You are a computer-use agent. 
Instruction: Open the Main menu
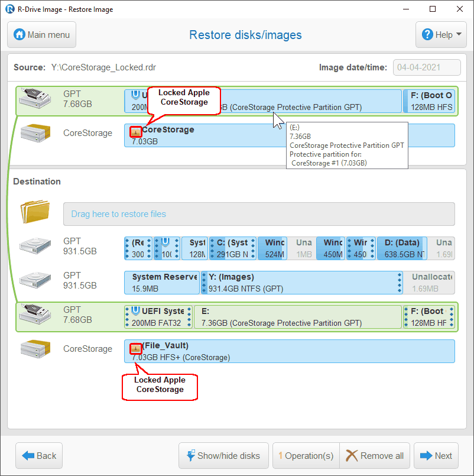41,35
